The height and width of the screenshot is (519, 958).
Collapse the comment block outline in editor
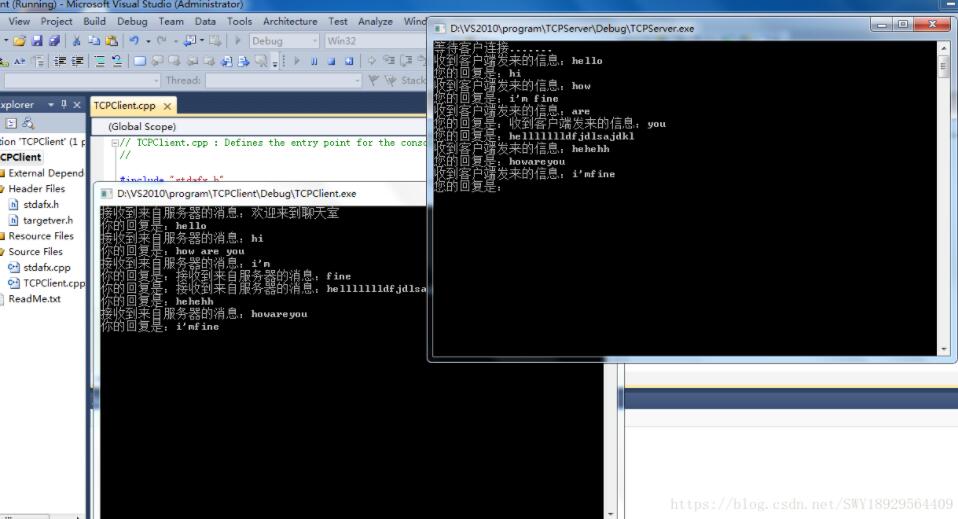click(x=115, y=143)
